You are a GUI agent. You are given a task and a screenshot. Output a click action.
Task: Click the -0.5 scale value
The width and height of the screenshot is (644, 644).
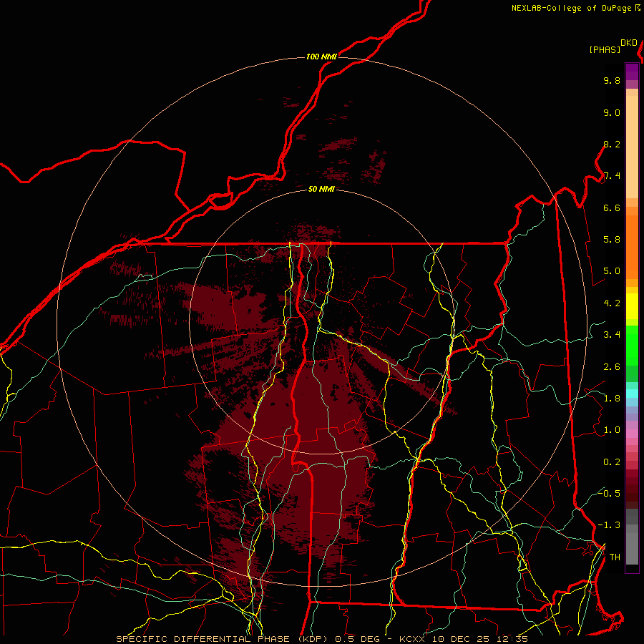(x=609, y=493)
